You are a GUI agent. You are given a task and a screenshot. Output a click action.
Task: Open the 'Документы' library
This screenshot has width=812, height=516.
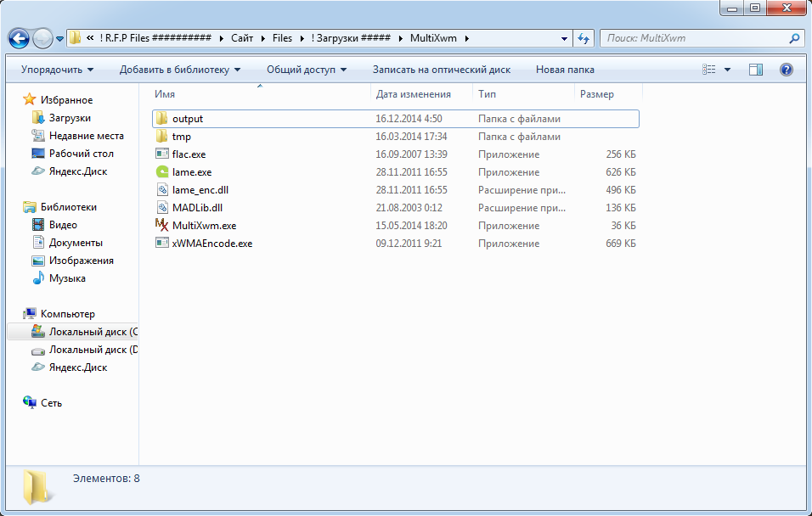[x=76, y=243]
